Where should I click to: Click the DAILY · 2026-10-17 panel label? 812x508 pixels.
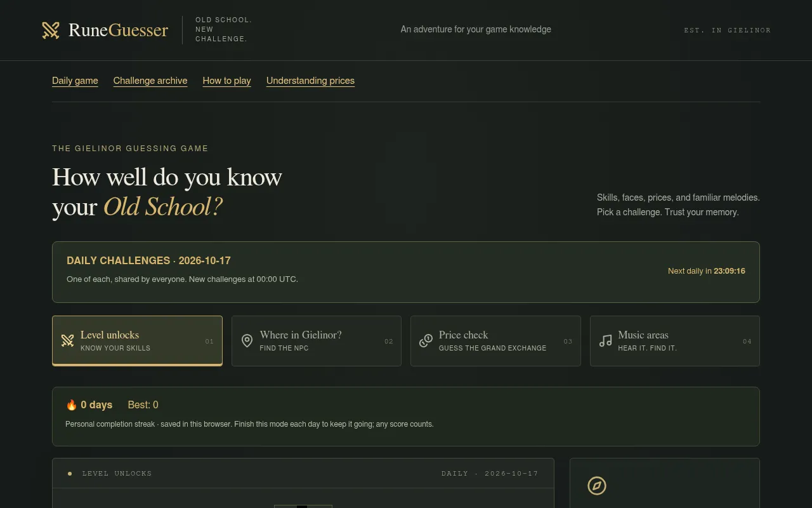click(490, 474)
